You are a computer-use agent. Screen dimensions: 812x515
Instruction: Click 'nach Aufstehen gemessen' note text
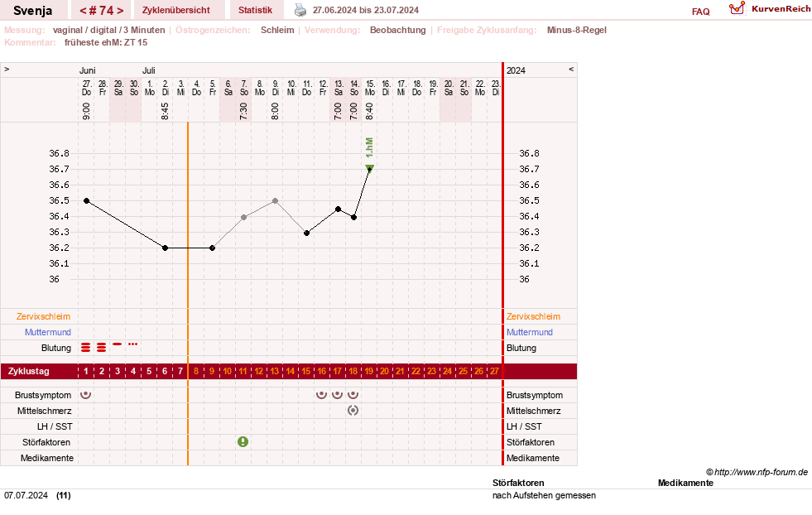tap(544, 495)
